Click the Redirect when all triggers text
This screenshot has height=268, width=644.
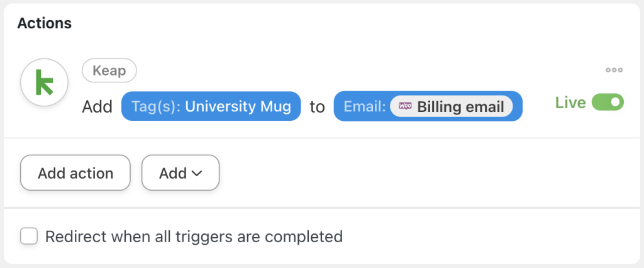pyautogui.click(x=194, y=237)
